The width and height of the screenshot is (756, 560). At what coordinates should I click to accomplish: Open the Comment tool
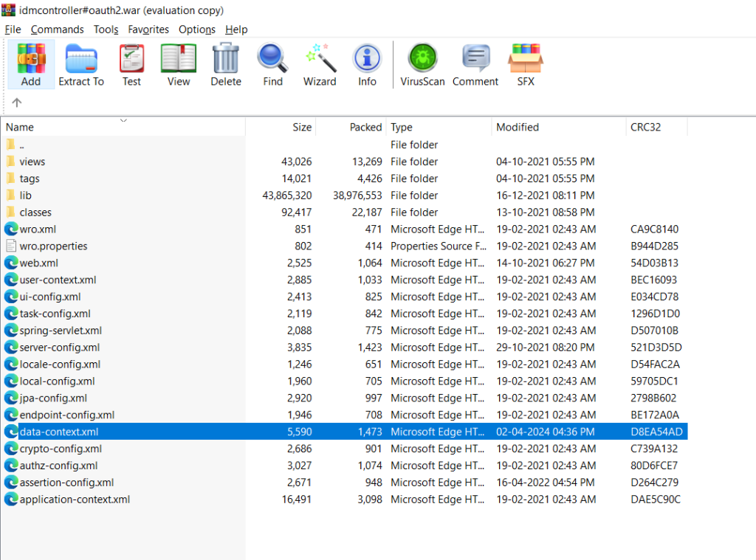pos(475,65)
